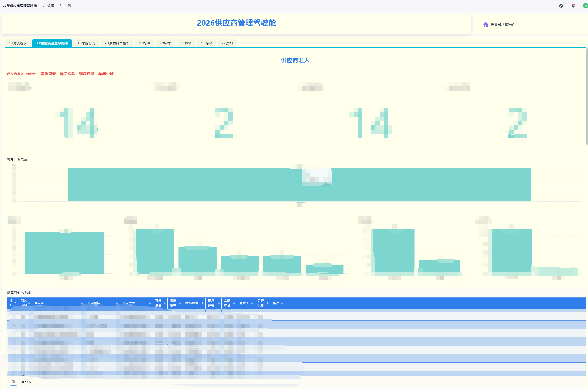Click the 供应商准入 section heading

pyautogui.click(x=295, y=60)
